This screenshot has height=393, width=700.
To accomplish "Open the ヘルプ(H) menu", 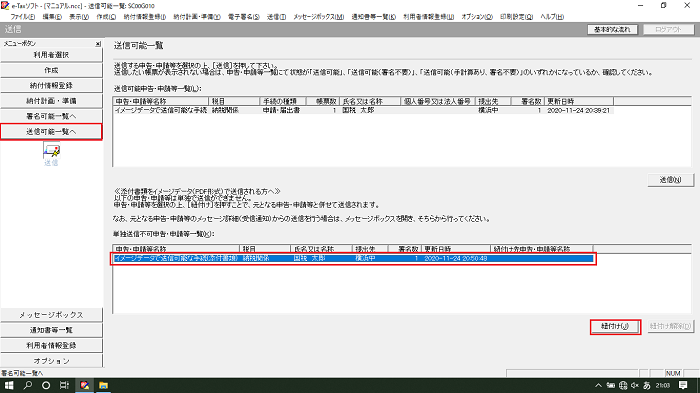I will point(552,17).
